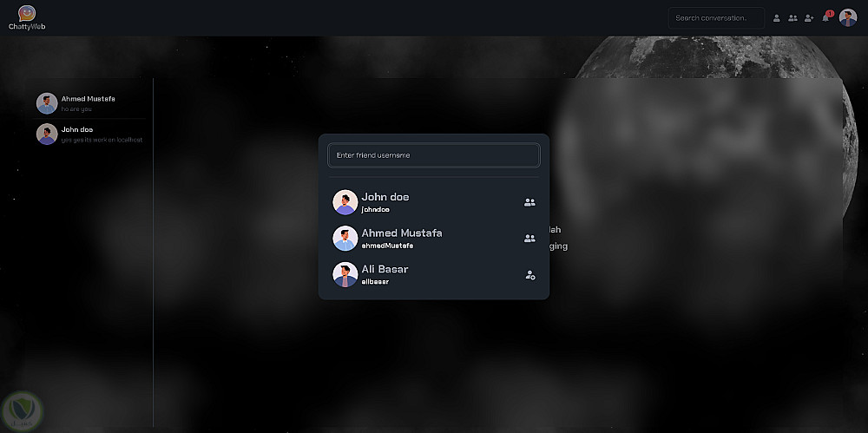
Task: Click the ChattyWeb logo
Action: click(27, 17)
